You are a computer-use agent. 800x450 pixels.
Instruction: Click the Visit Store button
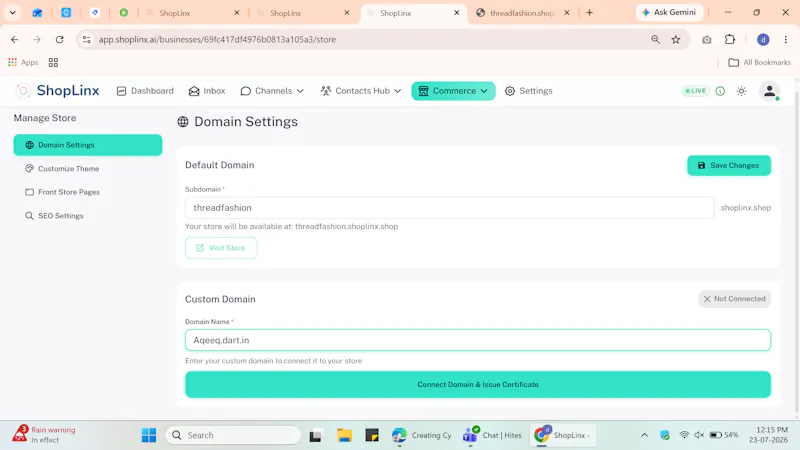coord(221,248)
